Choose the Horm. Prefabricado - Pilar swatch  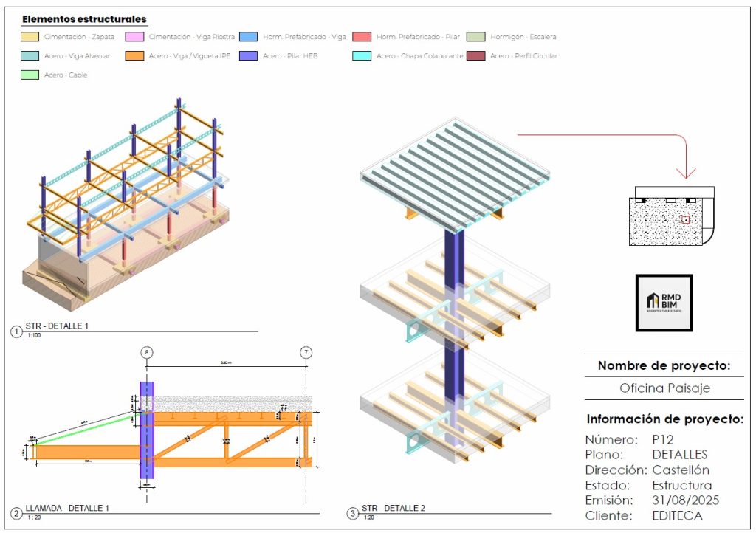pos(361,37)
